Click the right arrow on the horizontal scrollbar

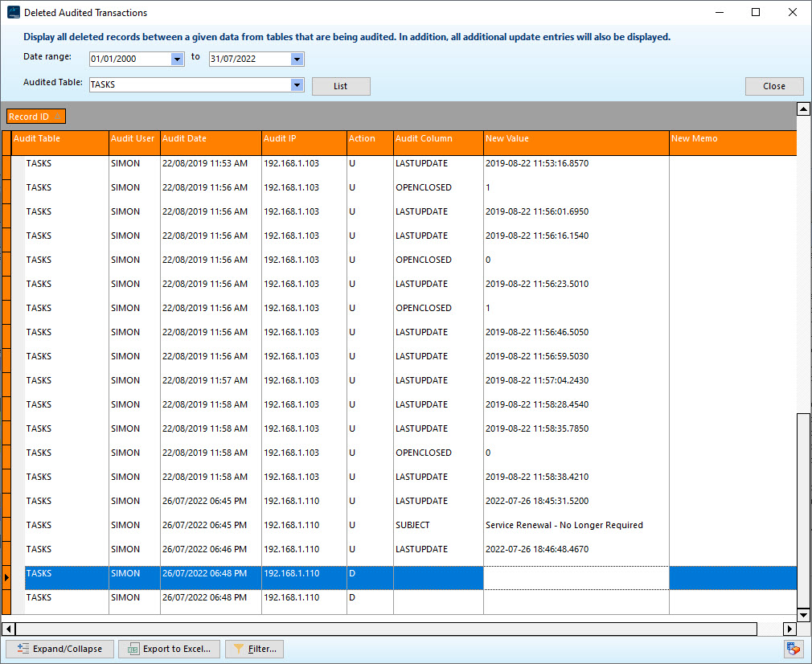789,629
